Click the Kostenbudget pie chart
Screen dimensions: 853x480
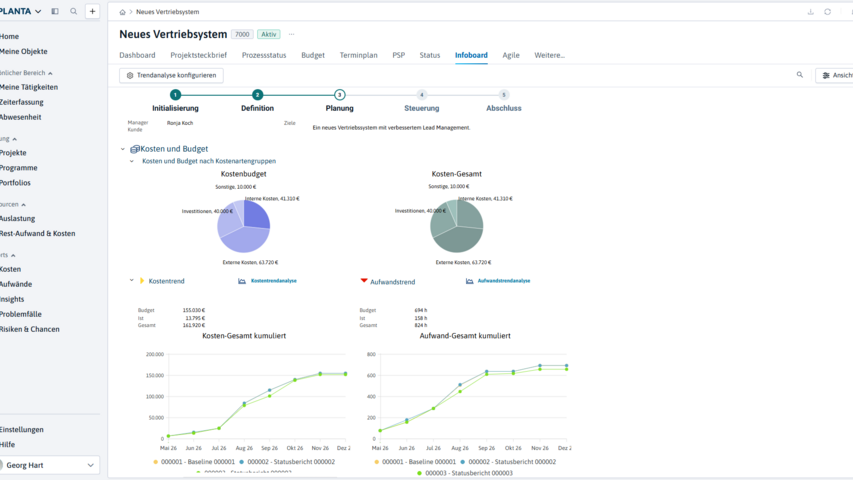tap(244, 226)
